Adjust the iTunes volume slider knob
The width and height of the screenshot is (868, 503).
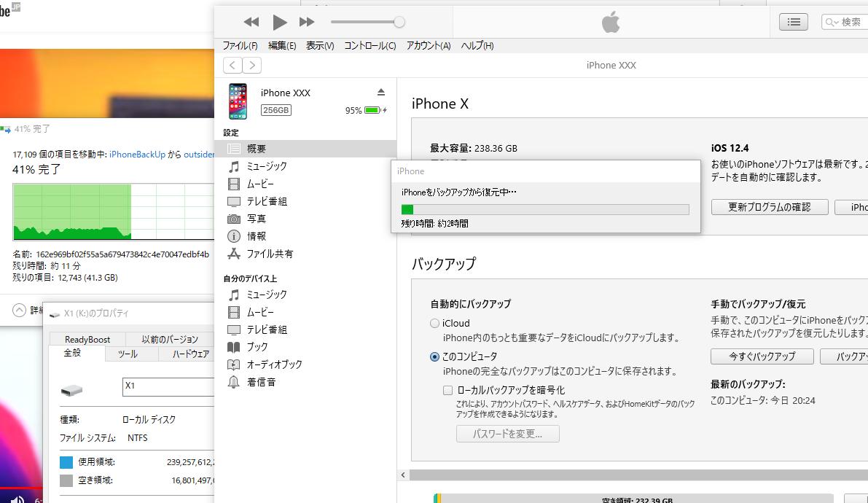399,22
